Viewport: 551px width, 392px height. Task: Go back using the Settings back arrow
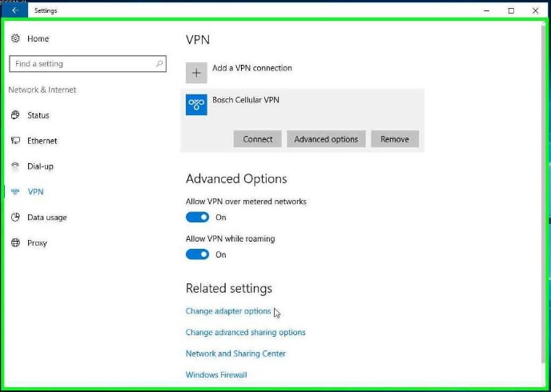14,10
